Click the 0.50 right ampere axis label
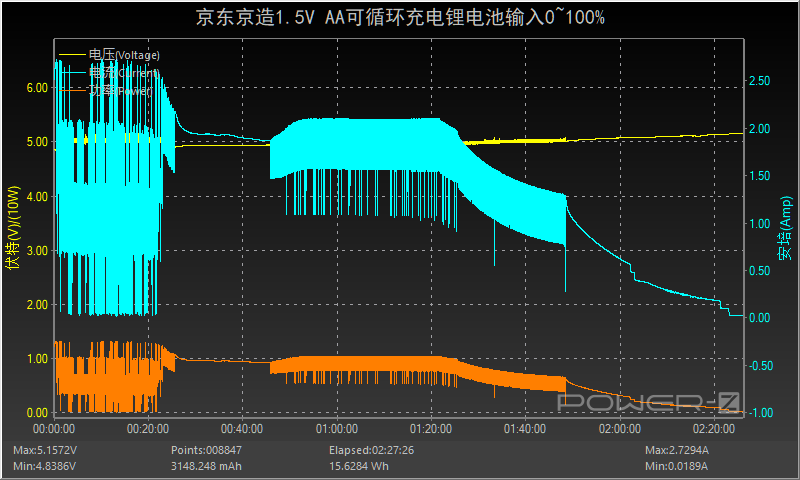 pyautogui.click(x=760, y=271)
